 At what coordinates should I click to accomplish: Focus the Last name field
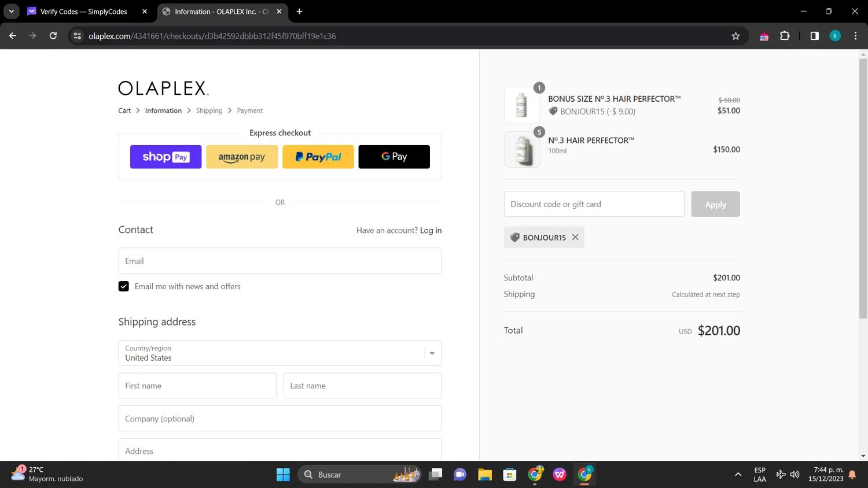pyautogui.click(x=362, y=386)
